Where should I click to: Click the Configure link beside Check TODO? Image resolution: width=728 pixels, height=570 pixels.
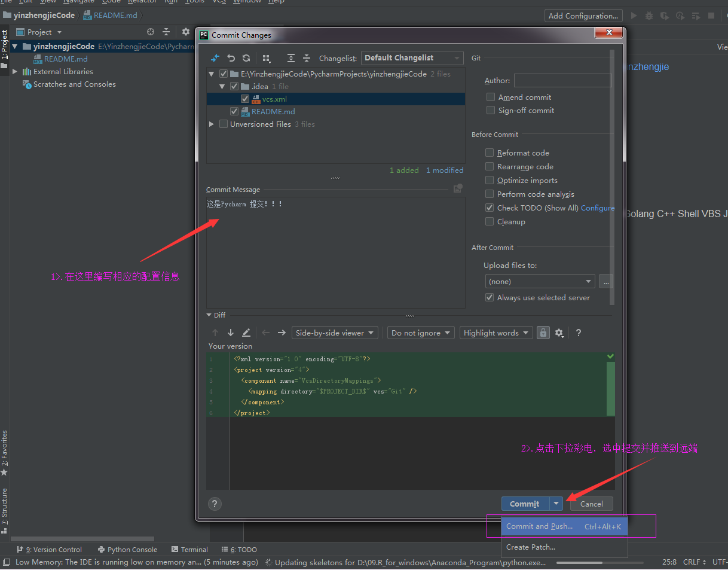point(597,208)
